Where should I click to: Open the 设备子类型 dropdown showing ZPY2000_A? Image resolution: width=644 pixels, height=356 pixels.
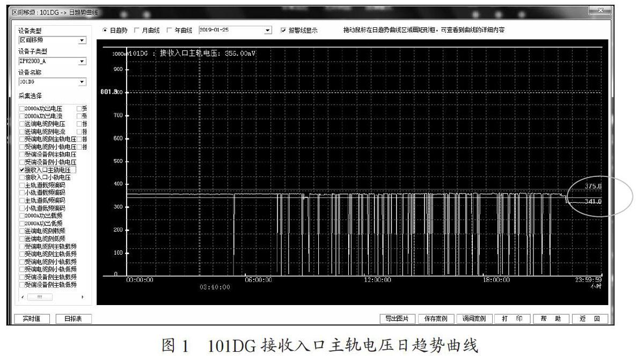pyautogui.click(x=82, y=62)
